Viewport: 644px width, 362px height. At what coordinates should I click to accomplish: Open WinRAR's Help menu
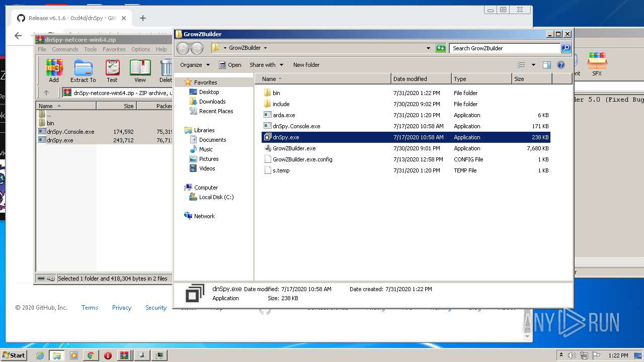161,49
